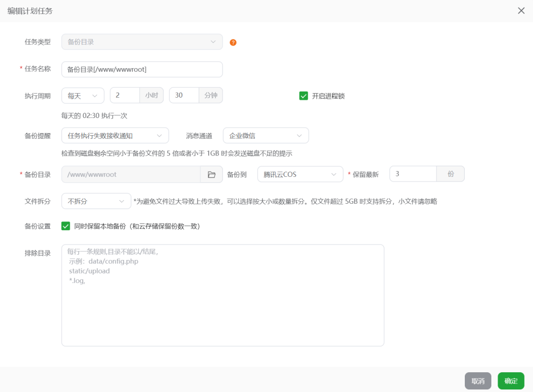This screenshot has height=392, width=533.
Task: Click the disabled 任务类型 selector showing 备份目录
Action: [x=142, y=42]
